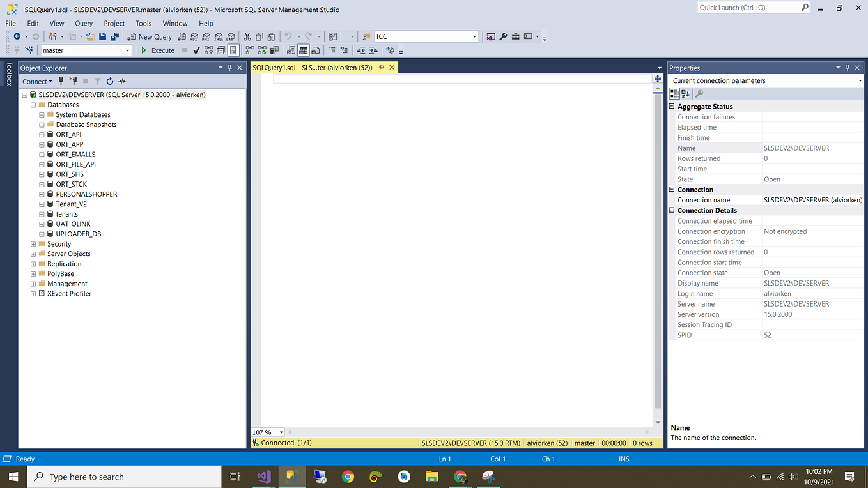Create a New Query in the toolbar
This screenshot has width=868, height=488.
point(150,36)
